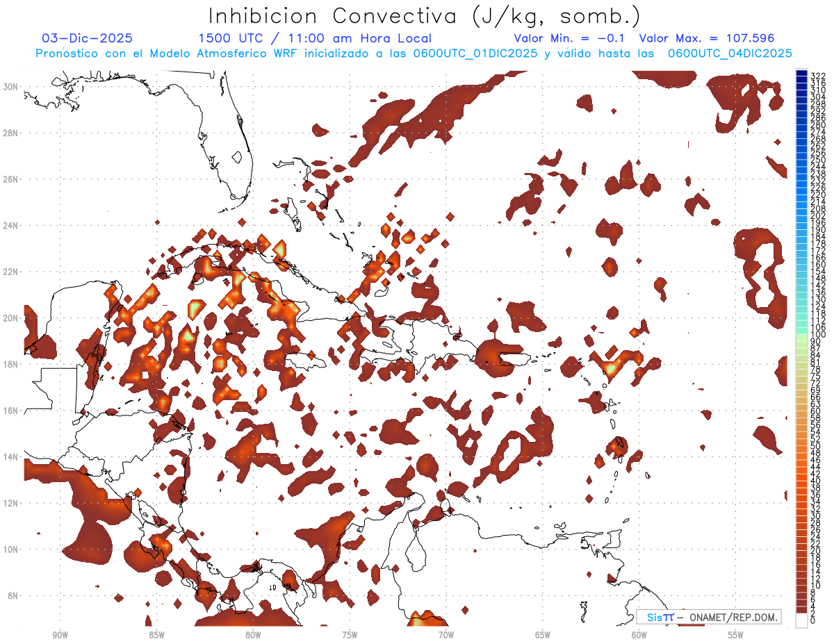Click the colorbar value label 40

click(x=815, y=481)
